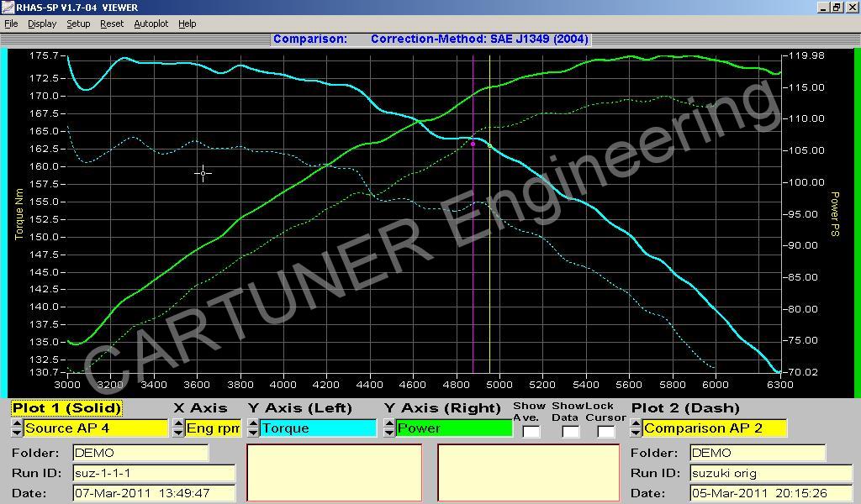The height and width of the screenshot is (504, 861).
Task: Click the date field 05-Mar-2011 20:15:26
Action: pyautogui.click(x=771, y=492)
